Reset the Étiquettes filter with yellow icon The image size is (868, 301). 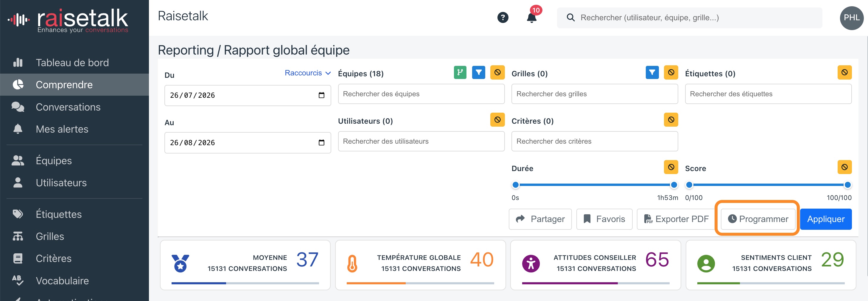(x=844, y=72)
